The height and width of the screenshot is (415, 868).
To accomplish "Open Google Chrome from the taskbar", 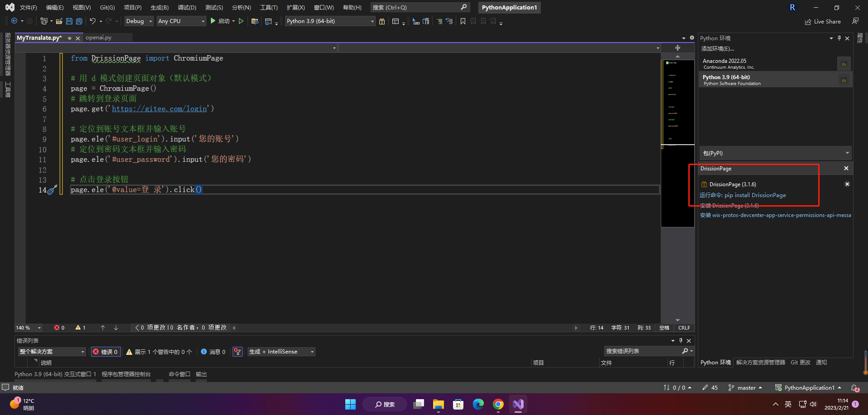I will coord(498,404).
